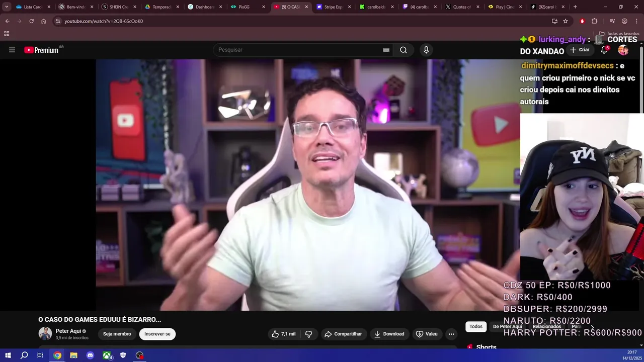
Task: Open Windows taskbar search
Action: [24, 355]
